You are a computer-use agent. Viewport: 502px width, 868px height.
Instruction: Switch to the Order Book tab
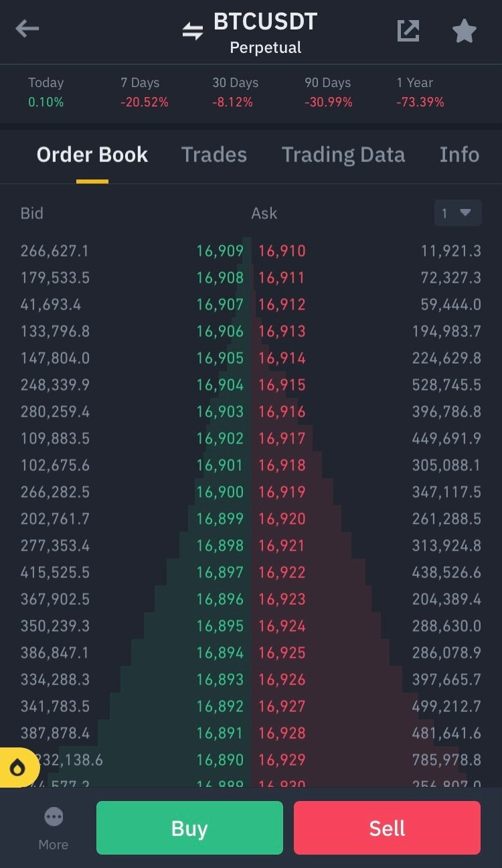click(92, 155)
